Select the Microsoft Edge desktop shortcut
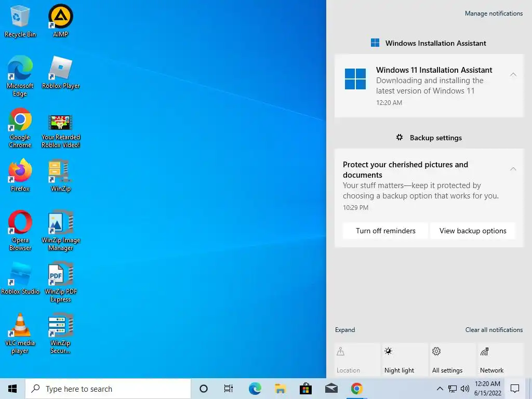Viewport: 532px width, 399px height. tap(20, 76)
